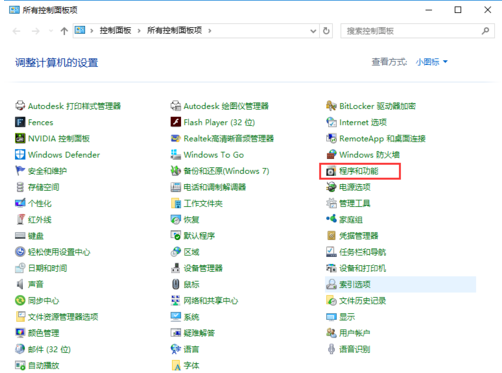Click the 搜索控制面板 search field
The image size is (502, 373).
tap(417, 31)
